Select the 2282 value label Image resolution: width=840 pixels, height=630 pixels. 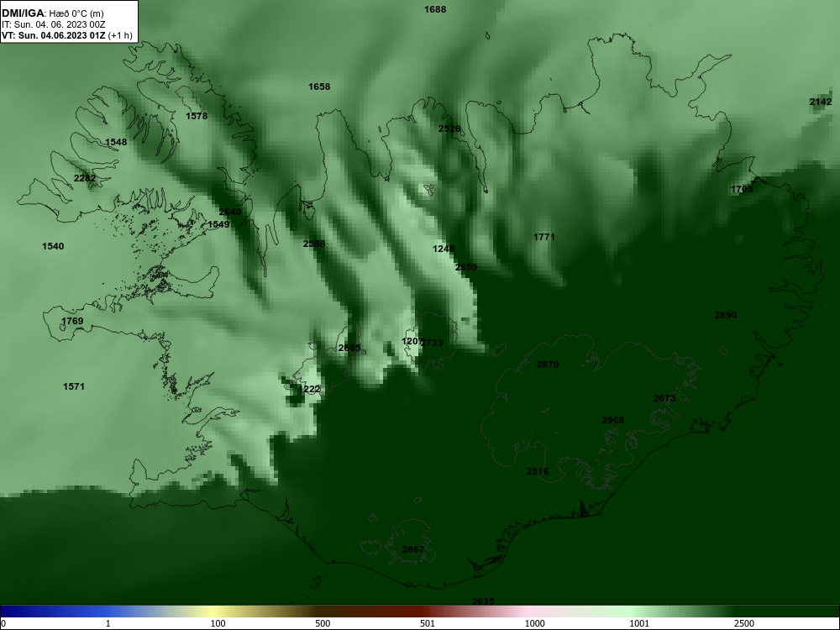pos(85,178)
